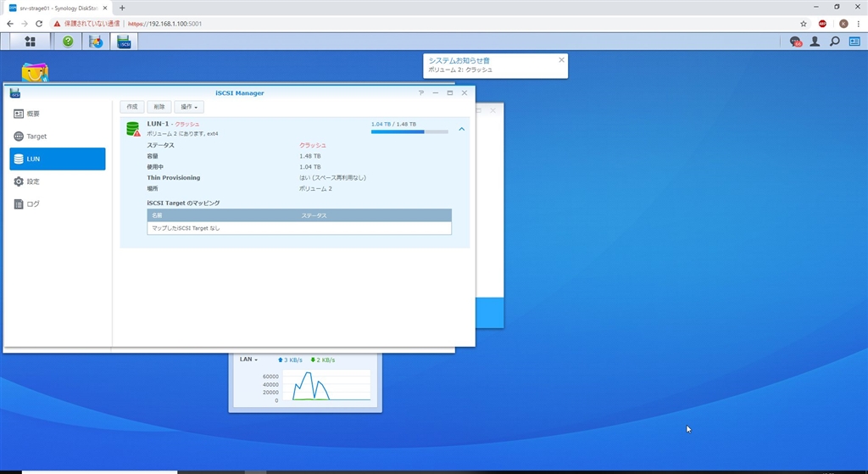Open the DSM Main Menu icon
Screen dimensions: 868x474
pos(30,42)
